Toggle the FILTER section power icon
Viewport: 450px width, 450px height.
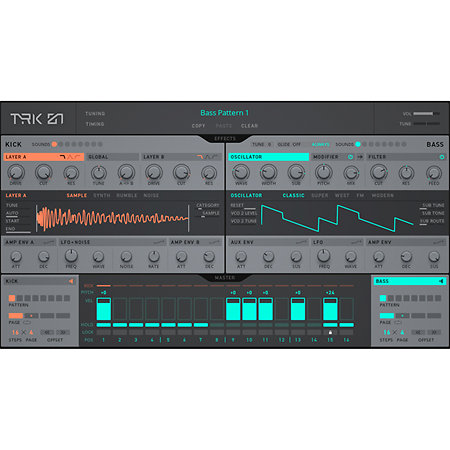pyautogui.click(x=442, y=157)
